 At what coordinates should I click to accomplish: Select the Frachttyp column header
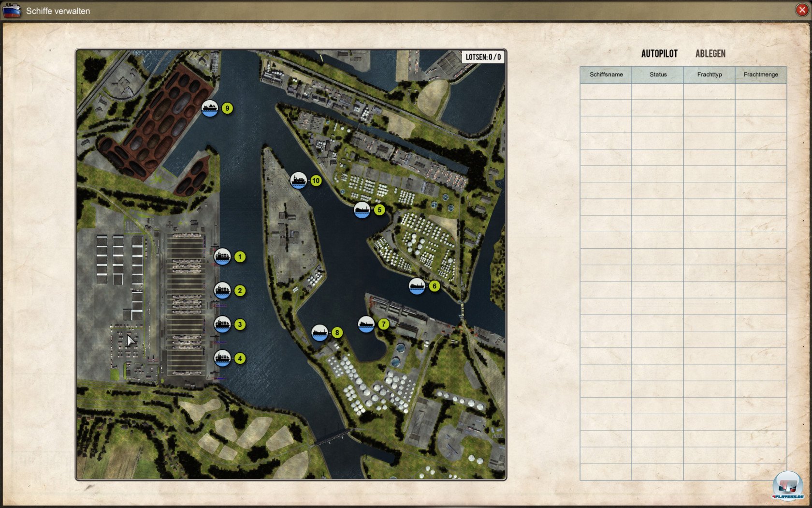(x=710, y=75)
